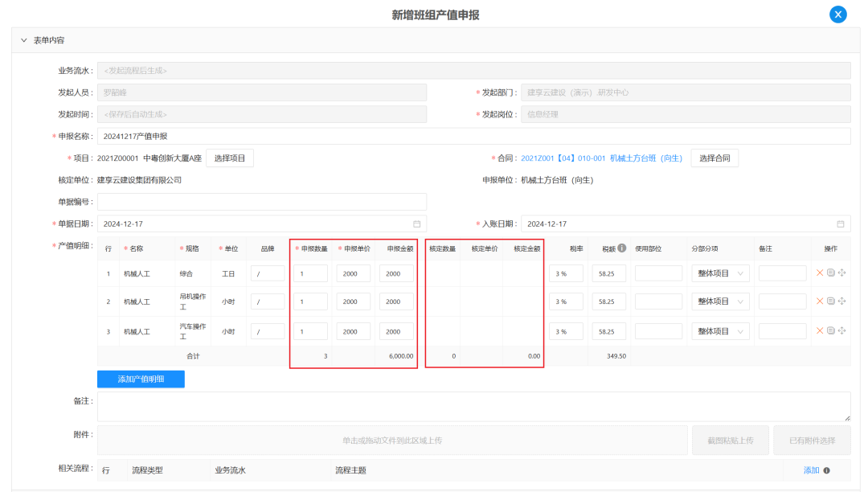Click the 申报数量 field in row 1
Image resolution: width=868 pixels, height=492 pixels.
click(310, 273)
